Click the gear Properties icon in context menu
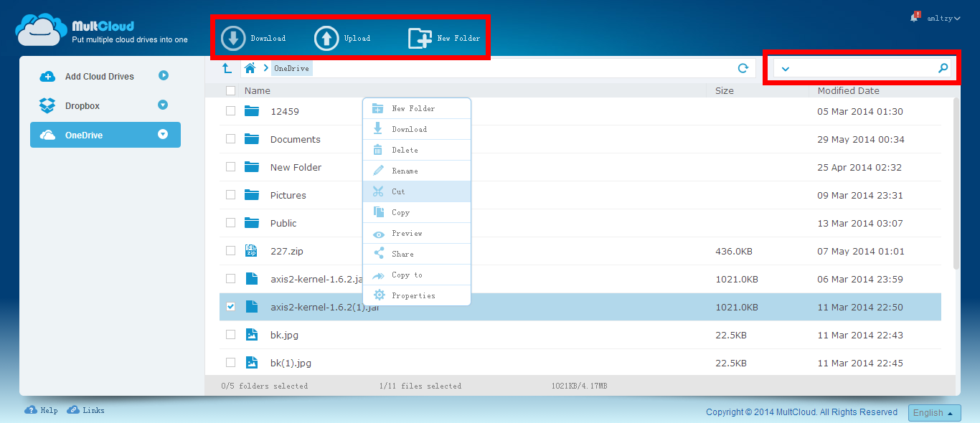This screenshot has height=423, width=980. pyautogui.click(x=379, y=295)
